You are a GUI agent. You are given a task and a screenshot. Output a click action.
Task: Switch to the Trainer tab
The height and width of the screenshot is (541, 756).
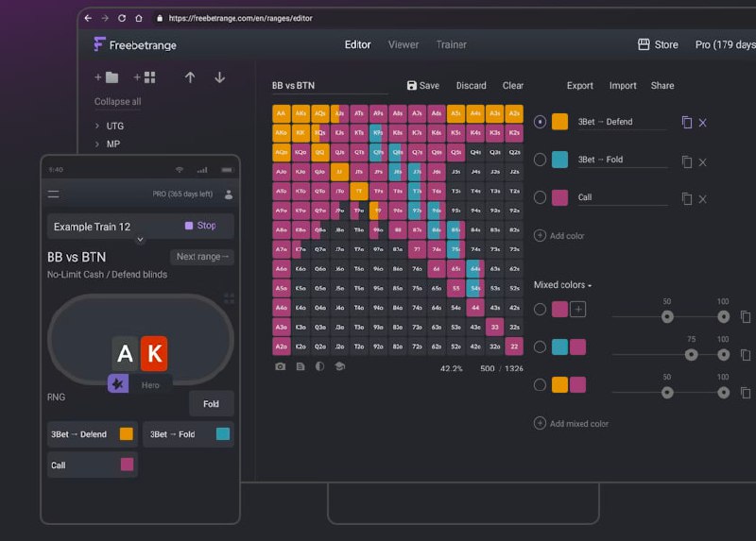pos(451,44)
